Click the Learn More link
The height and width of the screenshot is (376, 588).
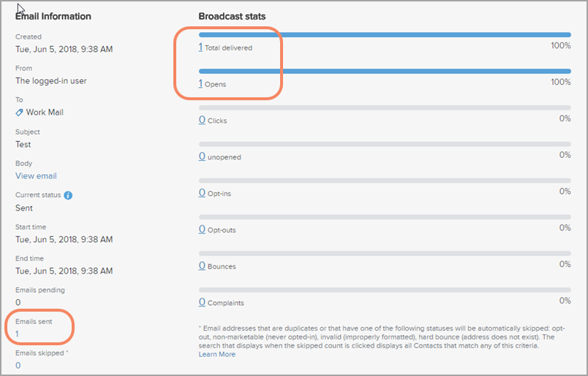click(217, 354)
